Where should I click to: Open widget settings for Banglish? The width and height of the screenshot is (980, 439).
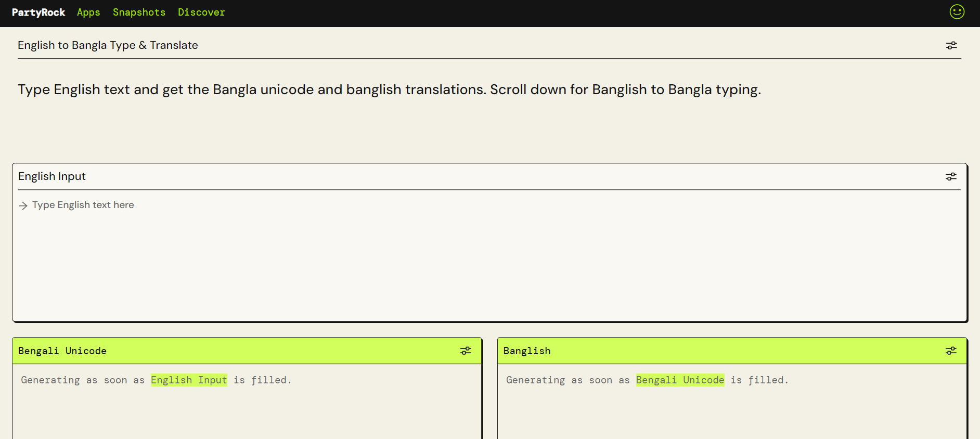click(951, 351)
